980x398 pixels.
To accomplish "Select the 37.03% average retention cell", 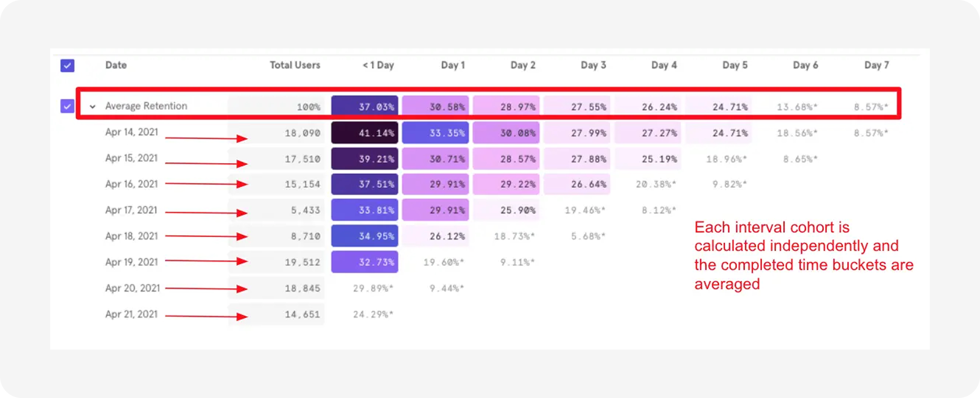I will tap(364, 106).
